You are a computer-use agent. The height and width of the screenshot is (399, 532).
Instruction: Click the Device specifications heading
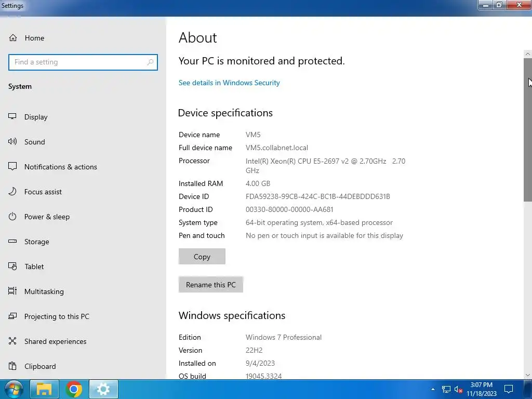tap(225, 113)
